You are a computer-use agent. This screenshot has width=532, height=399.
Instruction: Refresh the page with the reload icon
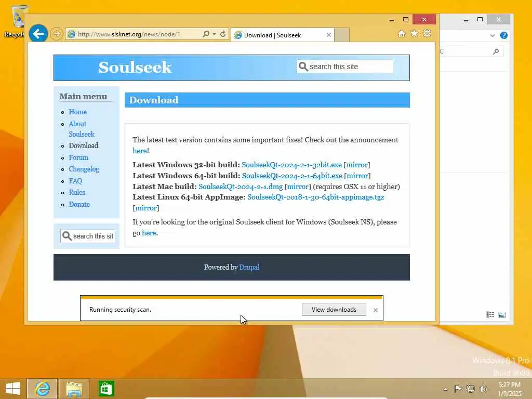click(223, 34)
